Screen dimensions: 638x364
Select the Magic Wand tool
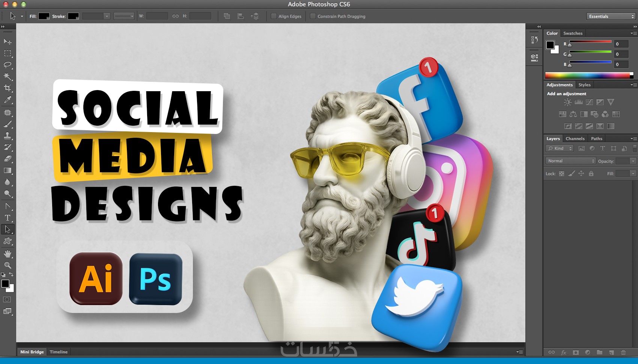pyautogui.click(x=8, y=77)
